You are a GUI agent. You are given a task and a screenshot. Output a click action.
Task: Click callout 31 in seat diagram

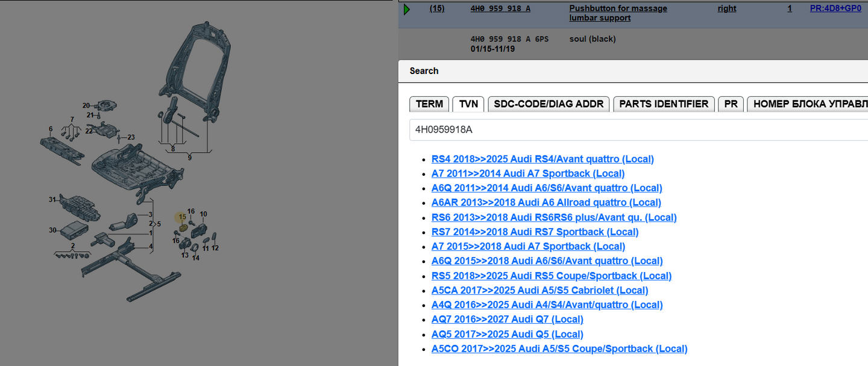pyautogui.click(x=52, y=199)
